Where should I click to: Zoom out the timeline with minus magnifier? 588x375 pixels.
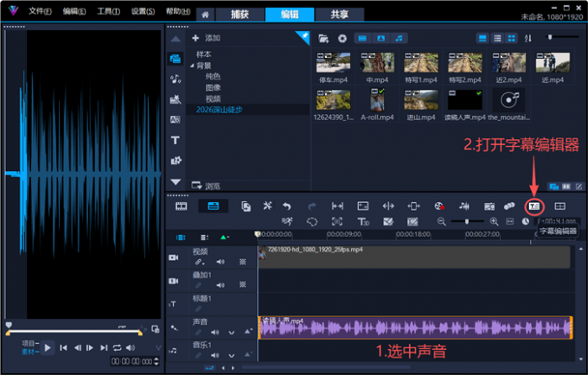[x=441, y=221]
